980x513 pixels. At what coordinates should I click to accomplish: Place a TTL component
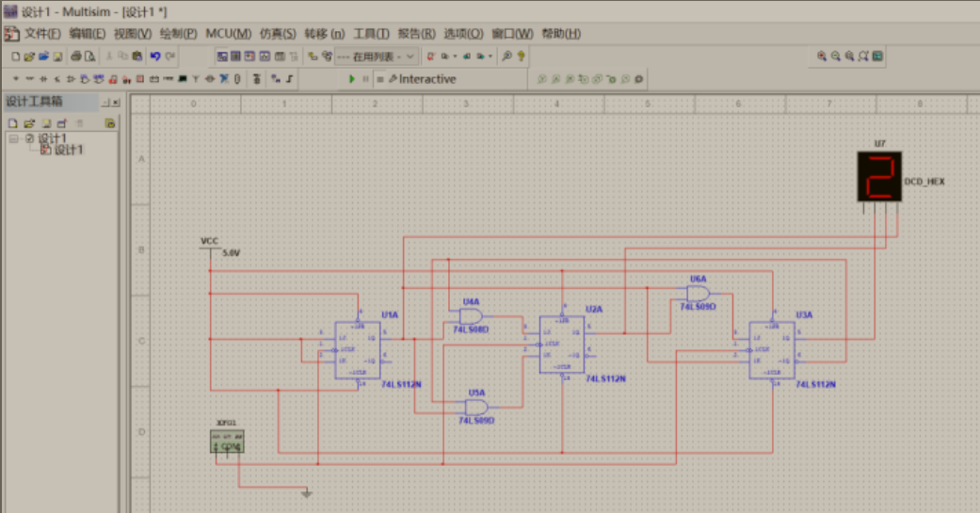(x=85, y=79)
